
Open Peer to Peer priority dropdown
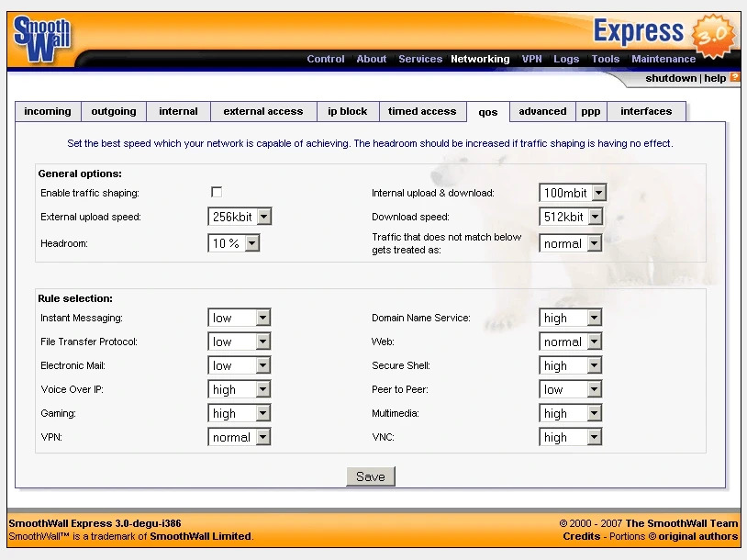click(x=570, y=389)
